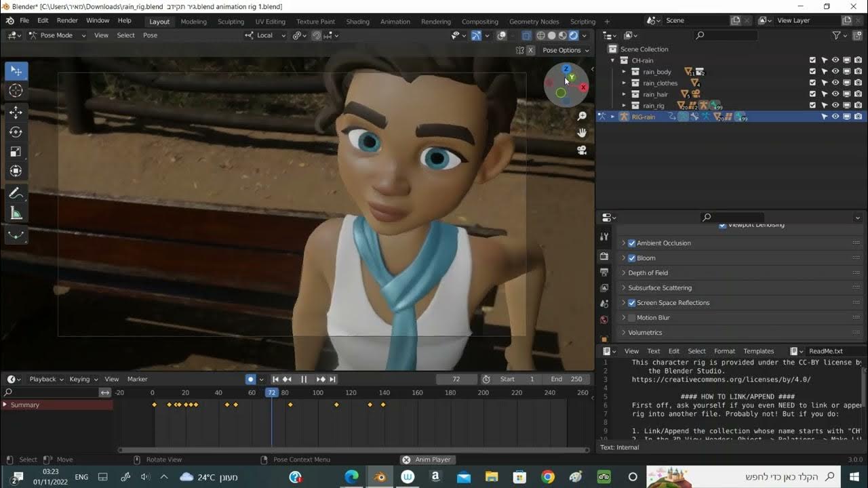The height and width of the screenshot is (488, 868).
Task: Switch to material preview shading
Action: coord(562,35)
